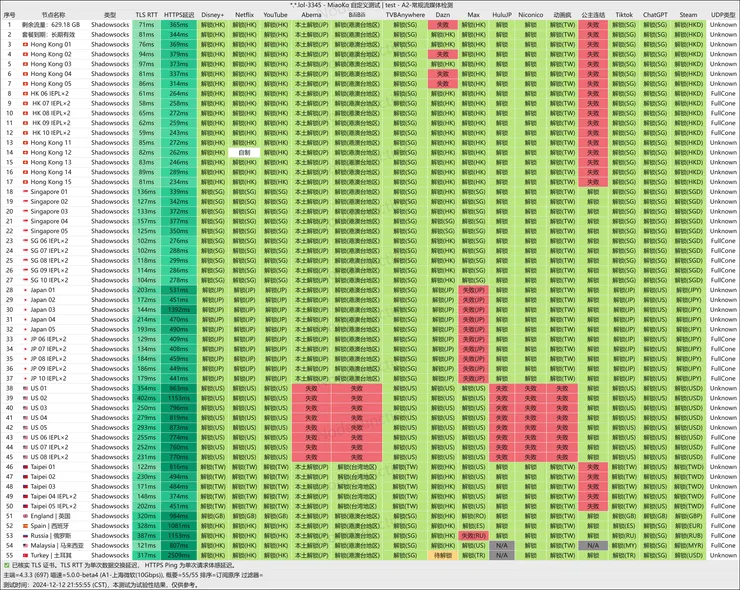Screen dimensions: 740x590
Task: Click the footer line starting with 主端=4.3.3 (697)
Action: 133,575
